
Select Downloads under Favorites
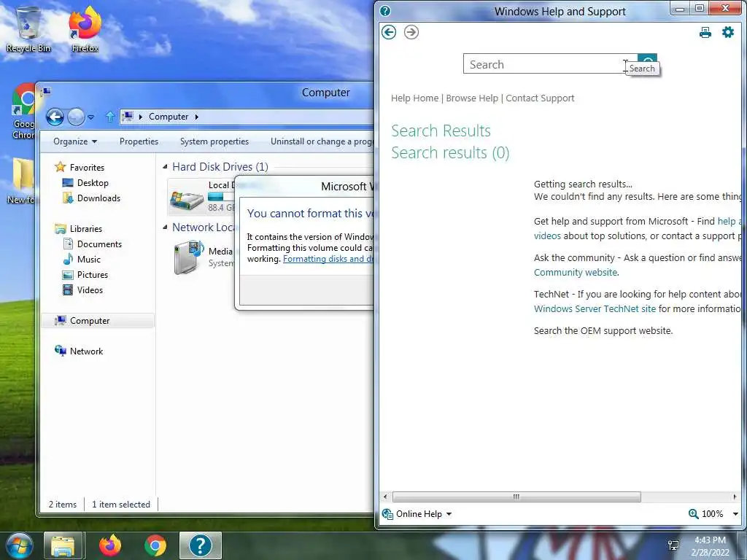pyautogui.click(x=98, y=198)
